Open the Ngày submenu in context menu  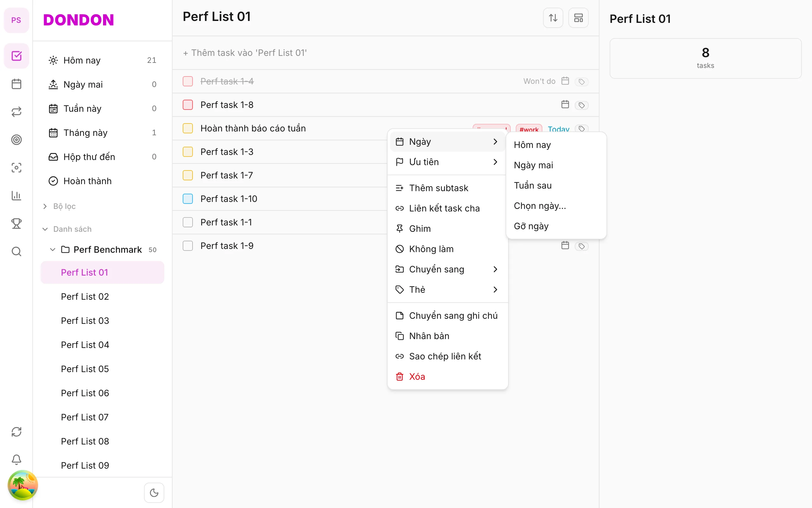(447, 142)
